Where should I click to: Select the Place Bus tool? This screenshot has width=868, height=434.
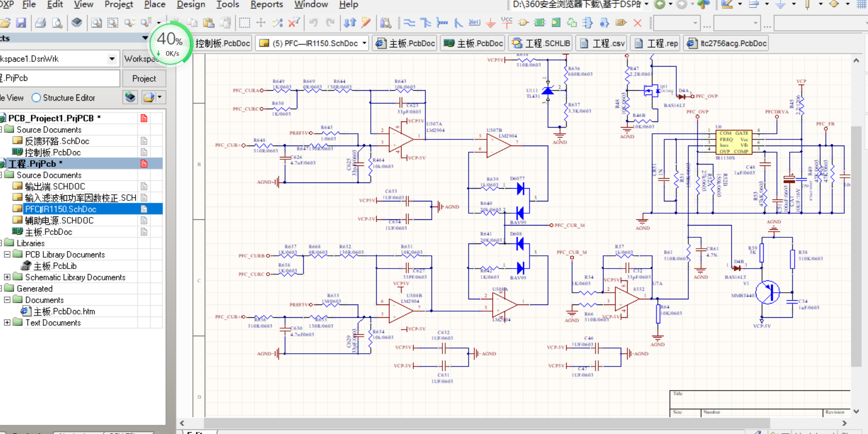(426, 23)
